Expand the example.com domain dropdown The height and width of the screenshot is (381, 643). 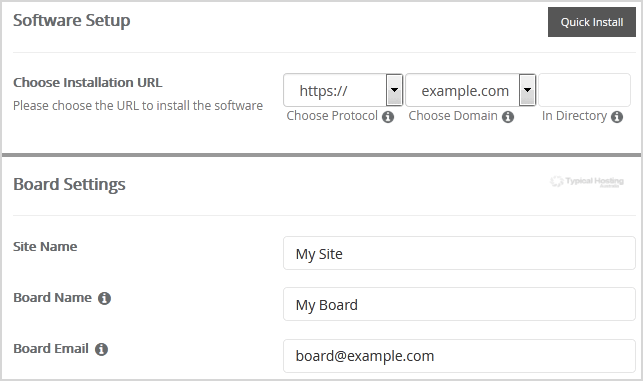coord(470,90)
